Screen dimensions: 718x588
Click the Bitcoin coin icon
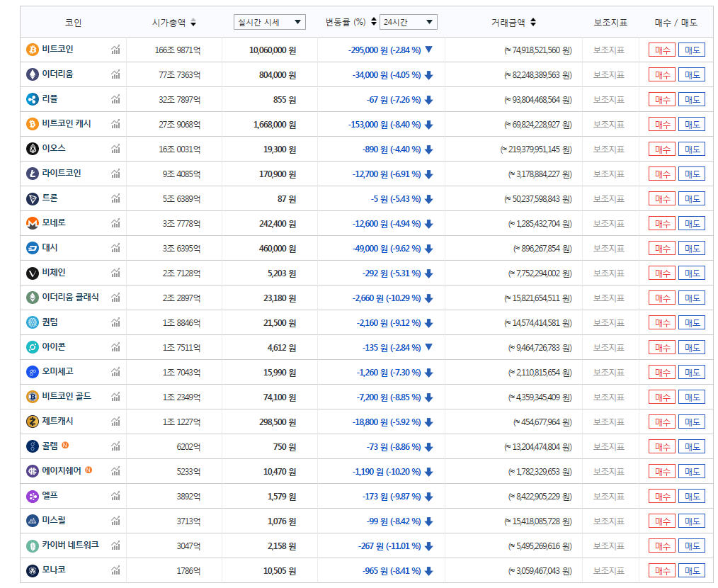tap(31, 50)
